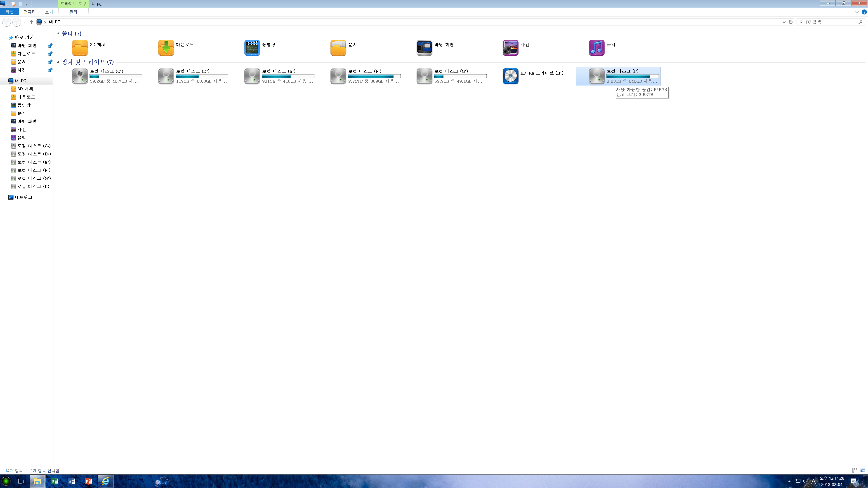
Task: Click the input language indicator A
Action: point(814,481)
